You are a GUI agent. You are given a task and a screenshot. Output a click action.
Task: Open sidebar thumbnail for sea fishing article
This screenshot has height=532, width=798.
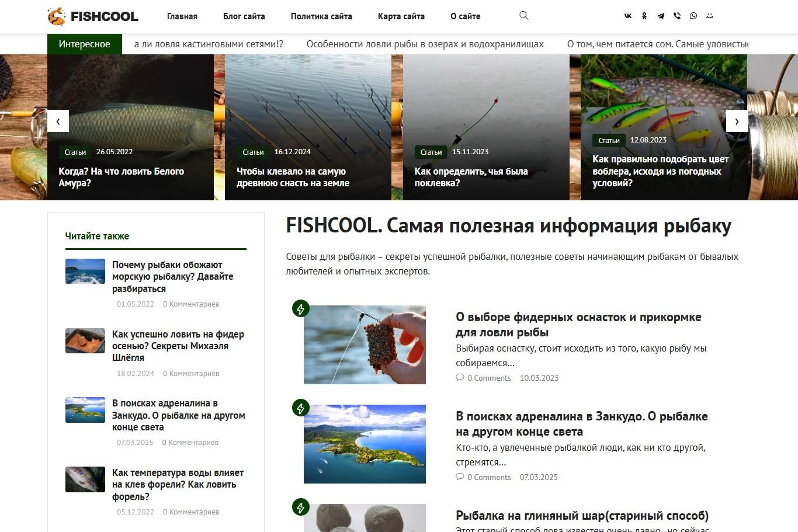[x=85, y=271]
